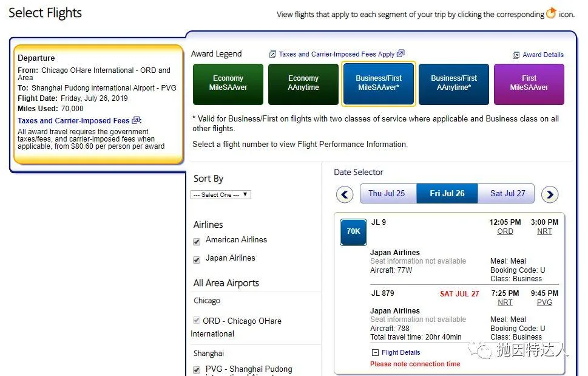Toggle ORD - Chicago OHare checkbox

[197, 321]
